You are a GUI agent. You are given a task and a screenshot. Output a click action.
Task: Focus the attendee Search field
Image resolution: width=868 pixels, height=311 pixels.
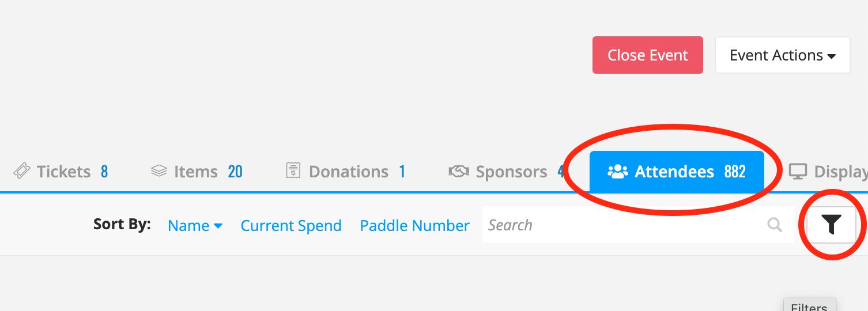(638, 225)
